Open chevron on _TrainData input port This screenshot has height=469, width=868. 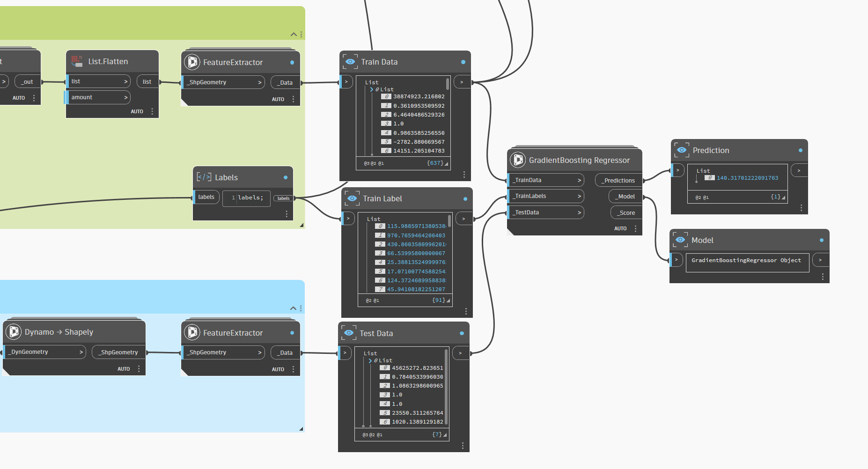[579, 180]
